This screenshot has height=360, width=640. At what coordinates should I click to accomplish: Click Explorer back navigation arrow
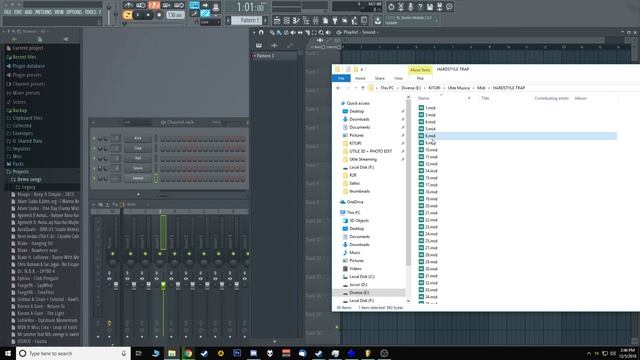click(x=338, y=88)
